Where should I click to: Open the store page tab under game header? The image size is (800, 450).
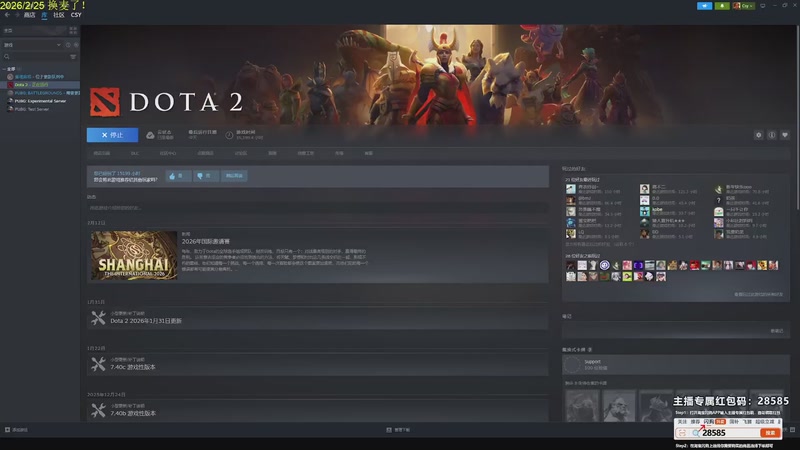click(102, 153)
